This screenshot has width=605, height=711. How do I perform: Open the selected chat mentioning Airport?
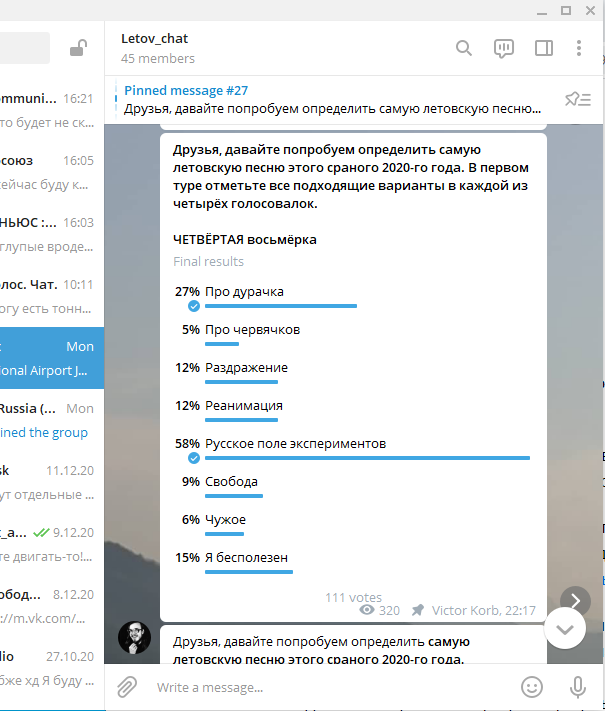tap(52, 358)
